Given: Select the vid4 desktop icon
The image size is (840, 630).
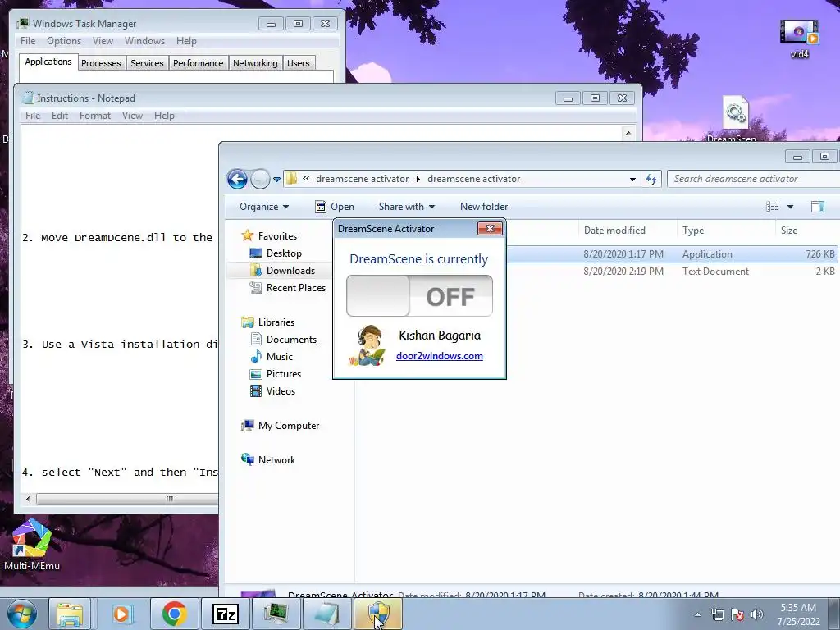Looking at the screenshot, I should (x=799, y=39).
